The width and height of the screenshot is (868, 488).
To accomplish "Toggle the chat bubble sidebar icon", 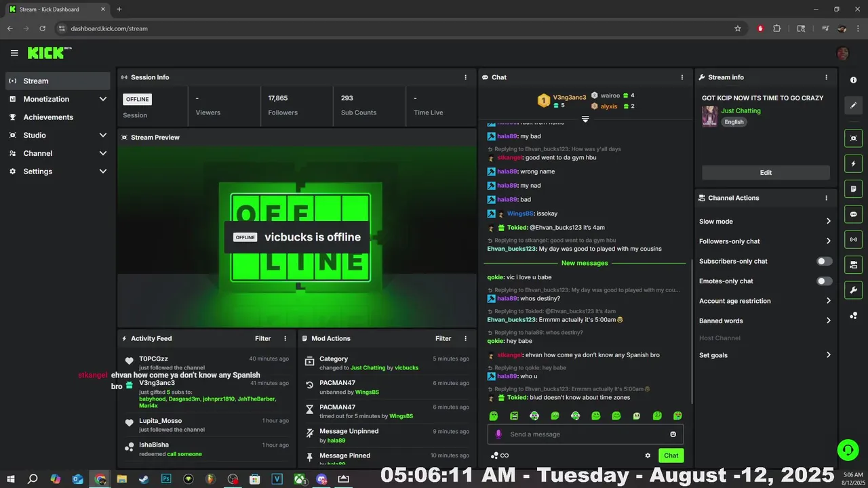I will coord(853,214).
